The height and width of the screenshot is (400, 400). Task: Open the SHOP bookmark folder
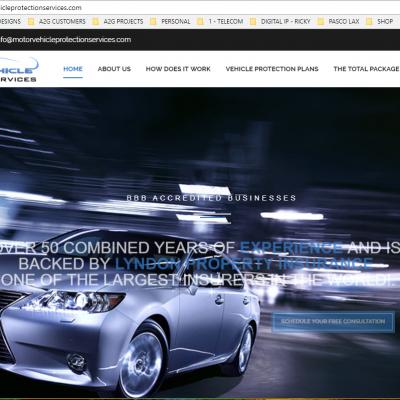385,22
